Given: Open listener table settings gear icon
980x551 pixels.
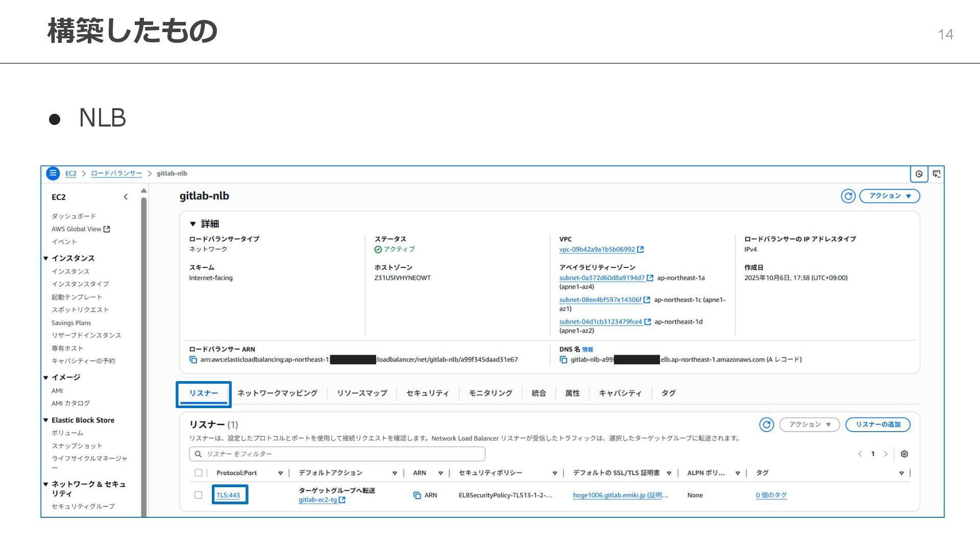Looking at the screenshot, I should (x=904, y=454).
